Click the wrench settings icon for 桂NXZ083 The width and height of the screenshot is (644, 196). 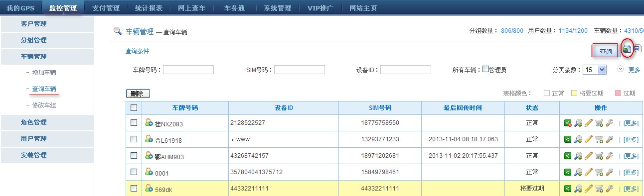click(x=609, y=123)
